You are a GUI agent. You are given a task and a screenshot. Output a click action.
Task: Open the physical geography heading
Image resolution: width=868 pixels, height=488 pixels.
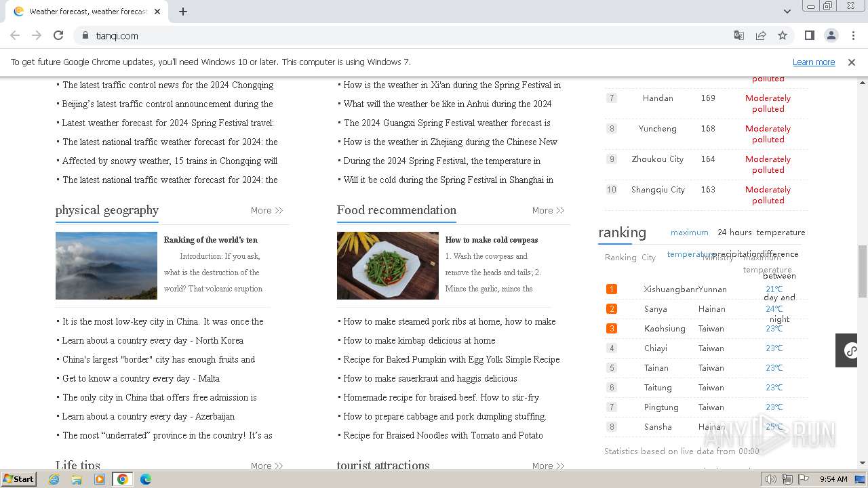pyautogui.click(x=107, y=210)
